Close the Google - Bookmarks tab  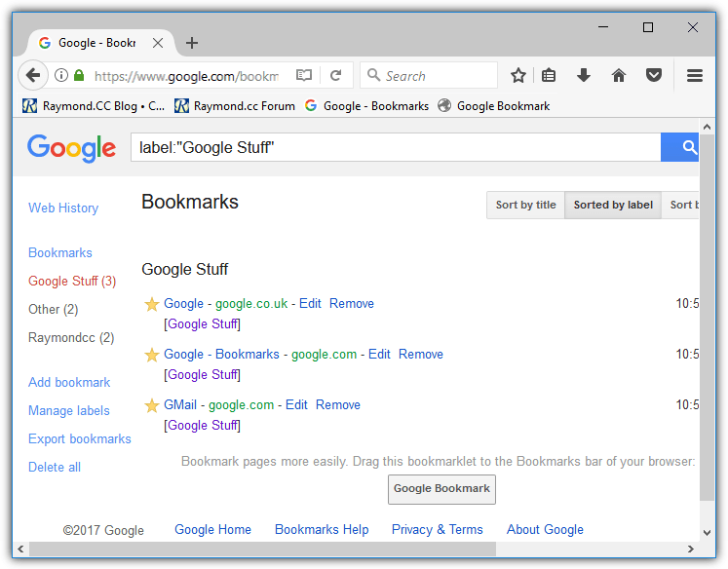pos(158,43)
